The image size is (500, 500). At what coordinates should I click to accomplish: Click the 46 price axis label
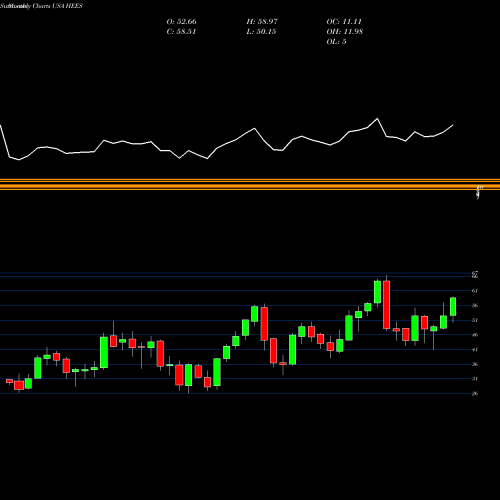475,335
